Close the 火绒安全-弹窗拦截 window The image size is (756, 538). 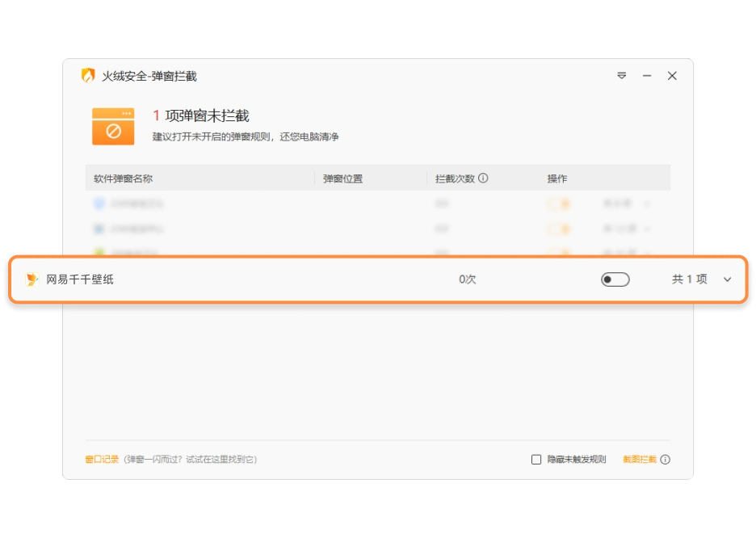pyautogui.click(x=672, y=76)
